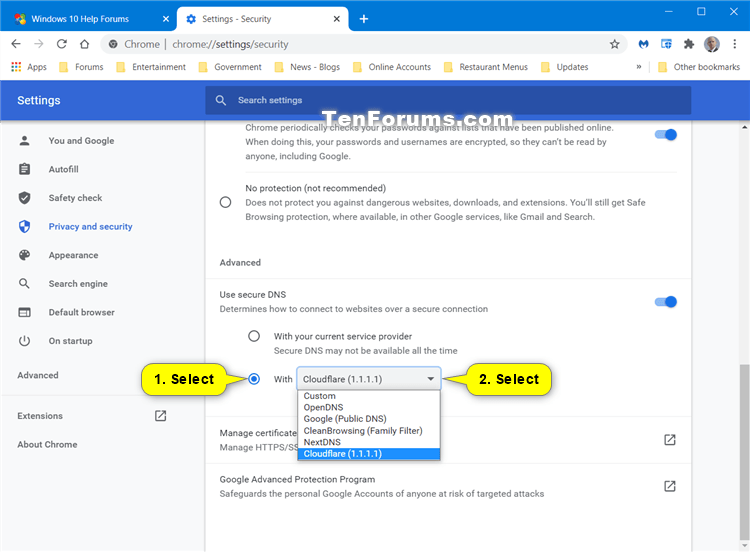Click the Search settings field
This screenshot has width=750, height=552.
448,100
